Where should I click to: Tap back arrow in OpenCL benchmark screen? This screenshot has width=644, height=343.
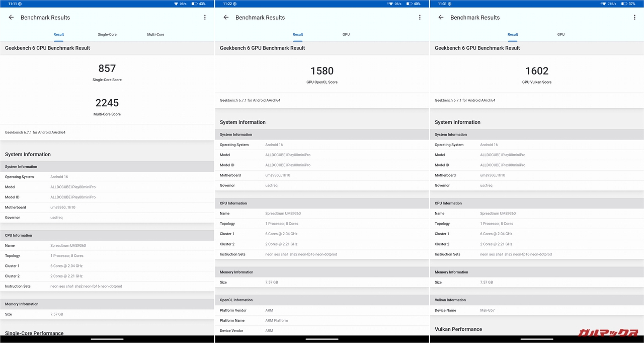click(x=226, y=17)
